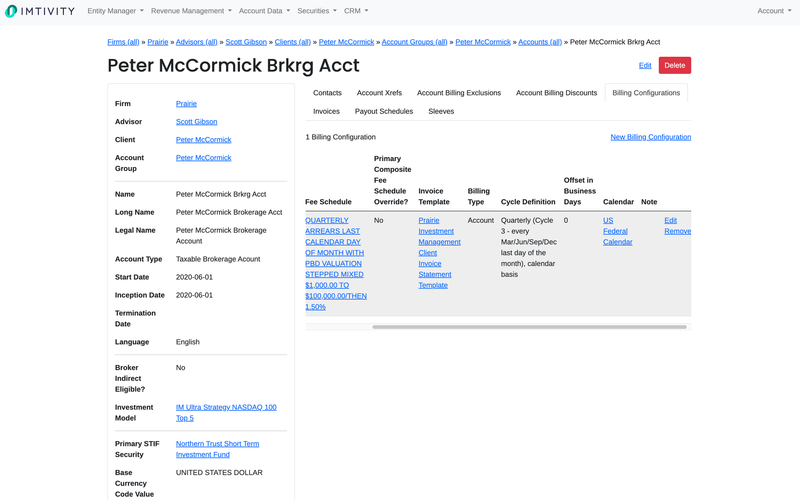Open Northern Trust Short Term Investment Fund
Viewport: 800px width, 500px height.
click(217, 449)
